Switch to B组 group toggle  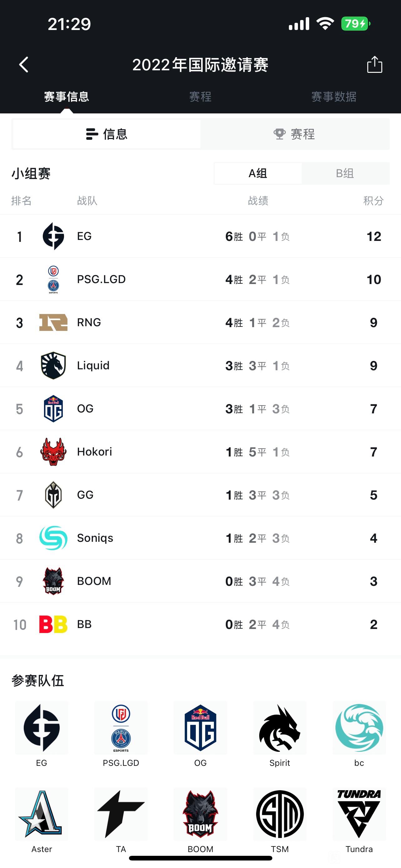tap(345, 173)
